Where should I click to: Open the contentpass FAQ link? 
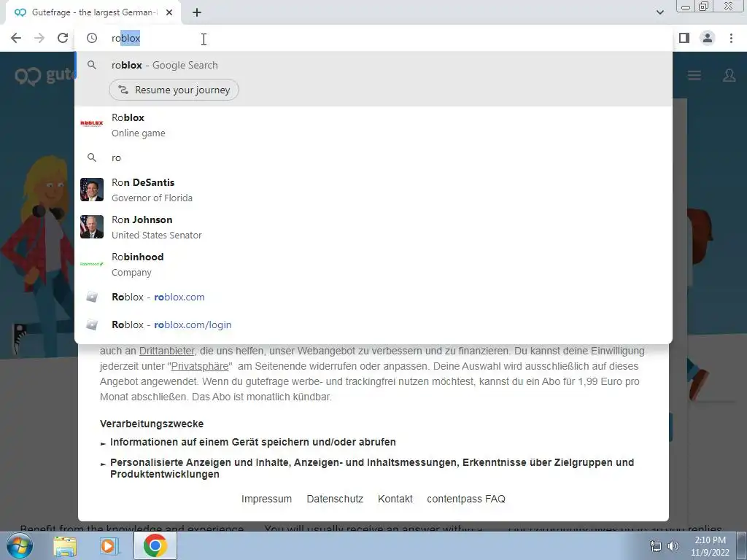tap(466, 499)
